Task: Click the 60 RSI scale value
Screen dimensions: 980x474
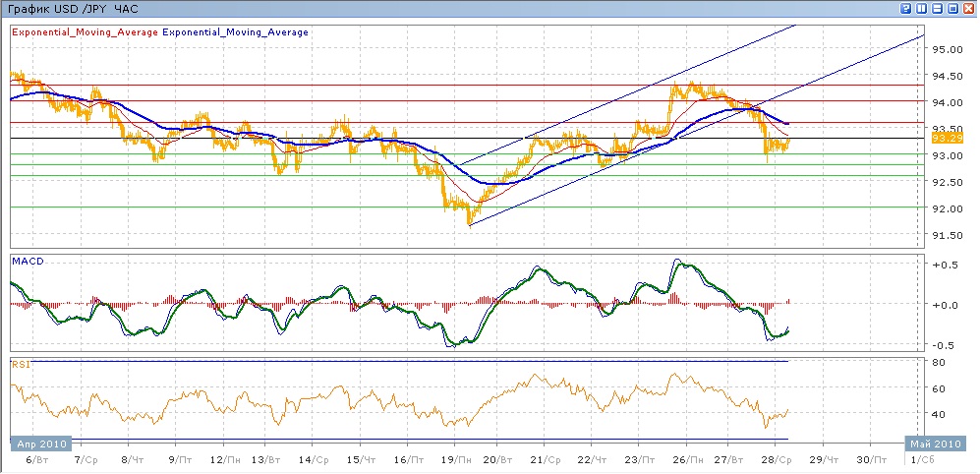Action: pyautogui.click(x=937, y=388)
